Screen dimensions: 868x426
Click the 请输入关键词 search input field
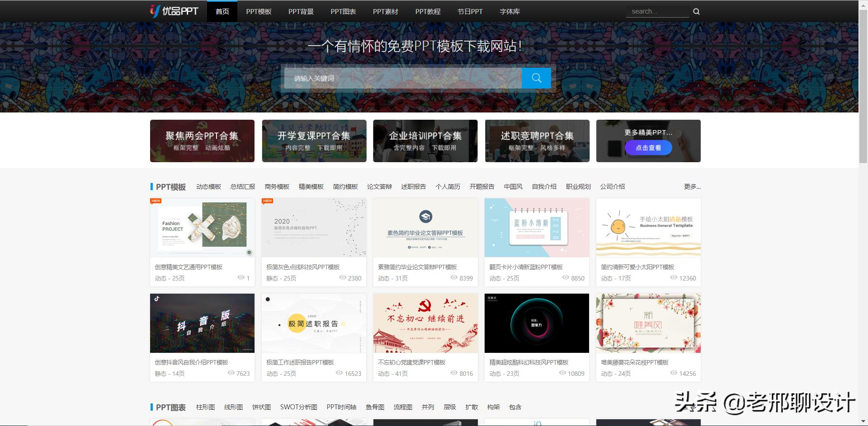402,78
